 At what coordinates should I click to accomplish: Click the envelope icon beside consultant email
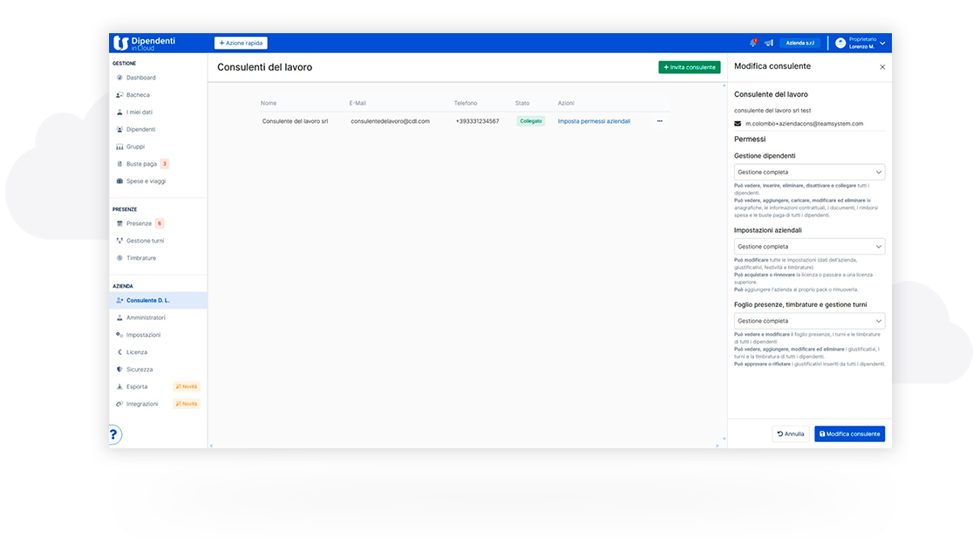tap(738, 124)
